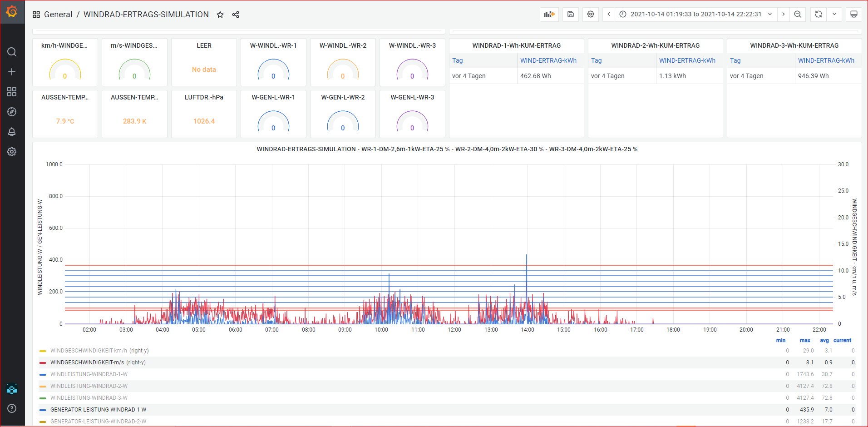Mark dashboard as favorite with star
Screen dimensions: 868x427
(x=220, y=15)
